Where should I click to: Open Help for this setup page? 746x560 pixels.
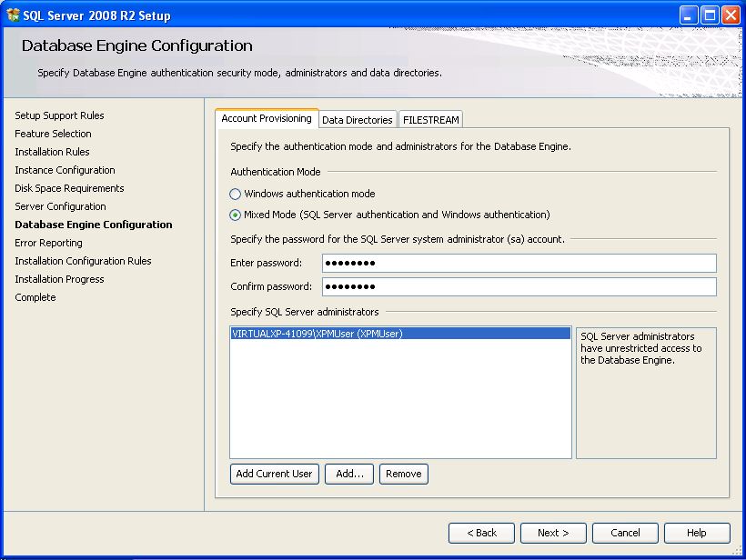point(697,533)
